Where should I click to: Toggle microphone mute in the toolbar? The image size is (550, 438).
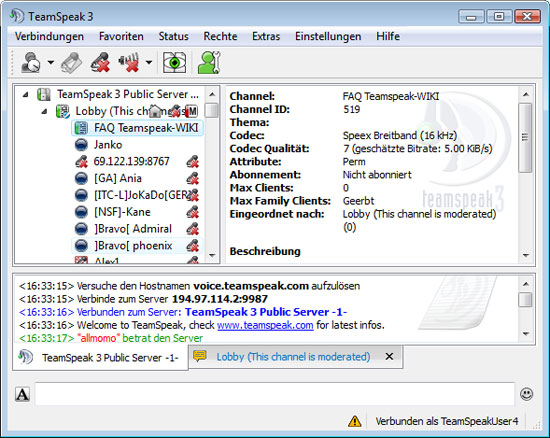pyautogui.click(x=100, y=63)
